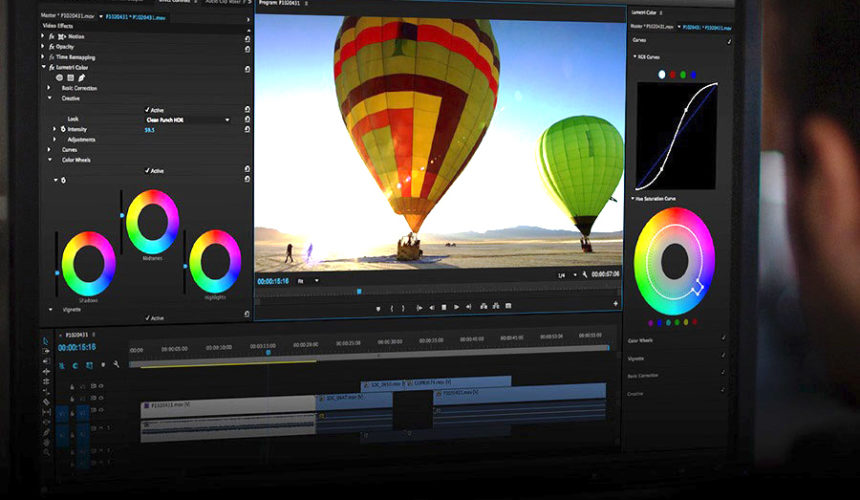Click the Add Marker icon in transport controls

[x=378, y=307]
